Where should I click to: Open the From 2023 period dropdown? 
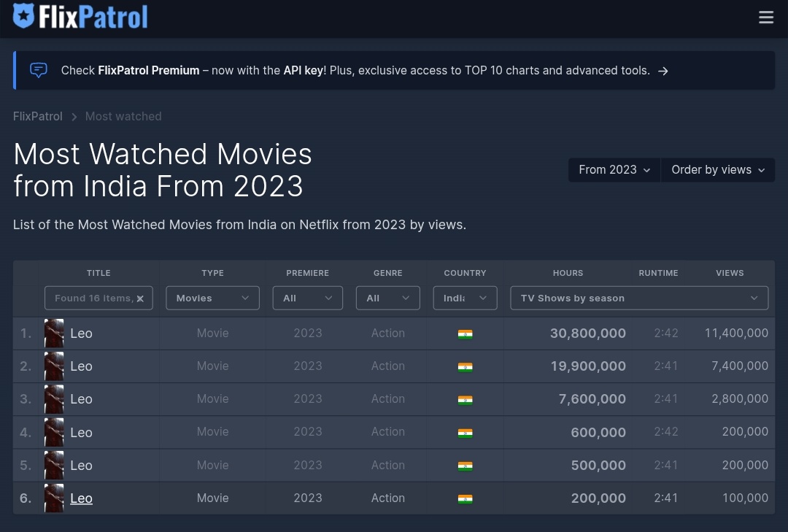tap(614, 170)
